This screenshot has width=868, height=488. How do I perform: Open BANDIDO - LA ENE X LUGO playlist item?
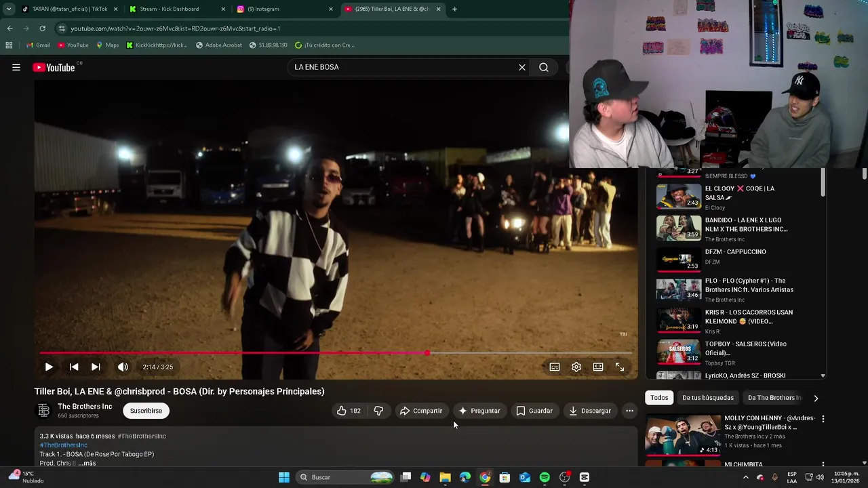tap(736, 229)
